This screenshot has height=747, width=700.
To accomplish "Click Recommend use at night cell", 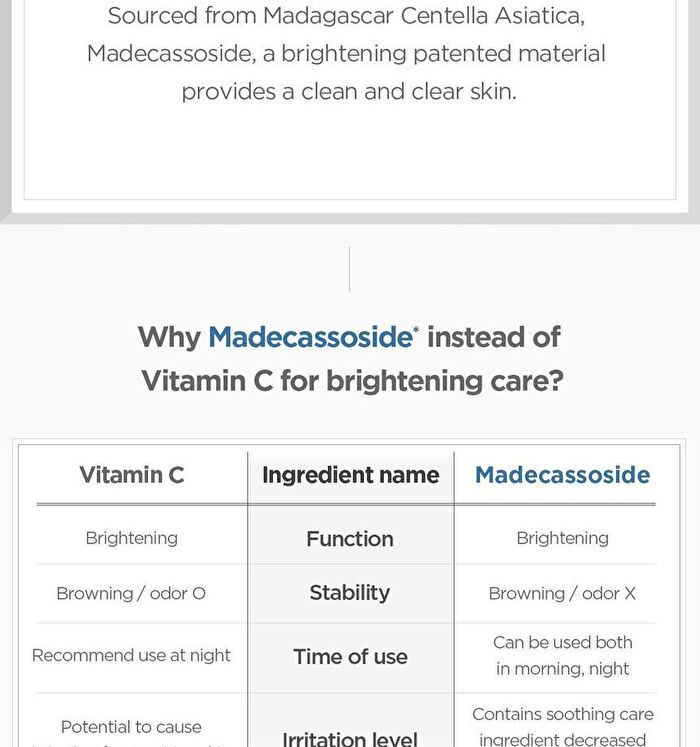I will pos(131,656).
